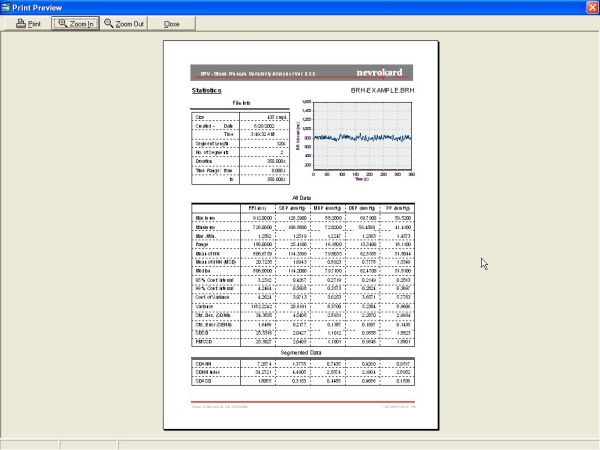Click the magnifier icon on Zoom Out

(x=109, y=23)
